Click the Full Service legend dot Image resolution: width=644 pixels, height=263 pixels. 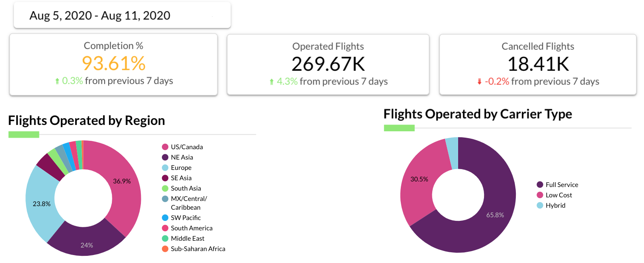coord(540,185)
